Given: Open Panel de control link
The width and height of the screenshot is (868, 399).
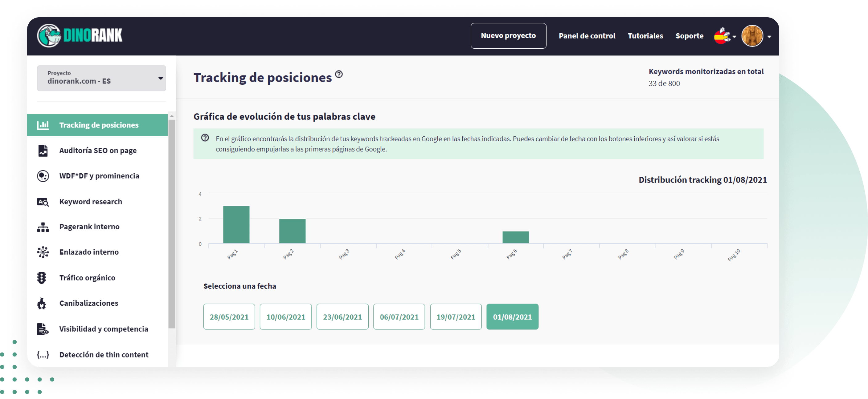Looking at the screenshot, I should point(587,36).
